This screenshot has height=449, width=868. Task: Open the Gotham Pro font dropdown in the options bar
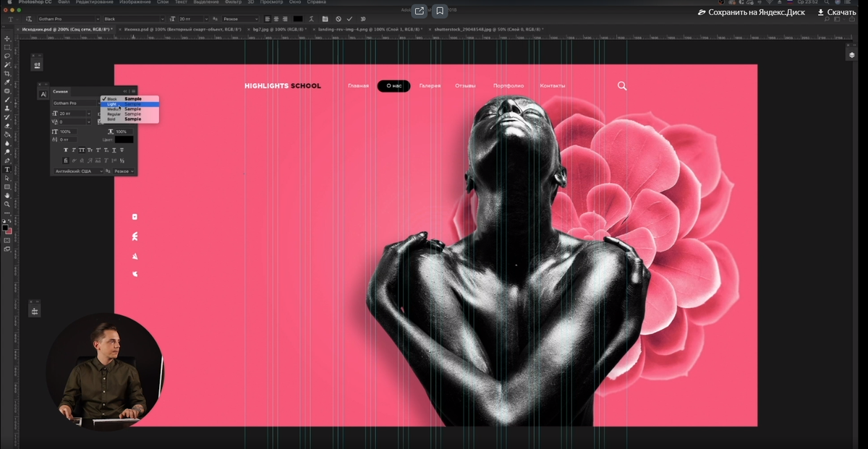68,19
